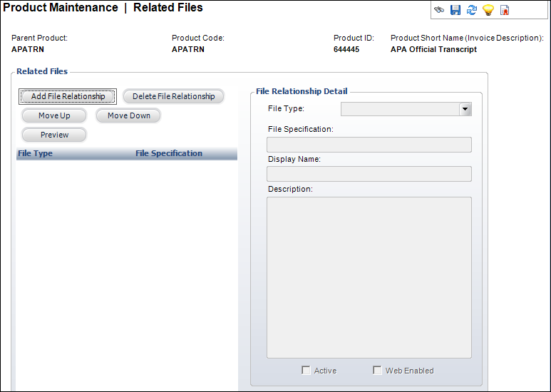Click the empty related files list area
Viewport: 551px width, 392px height.
click(x=126, y=274)
